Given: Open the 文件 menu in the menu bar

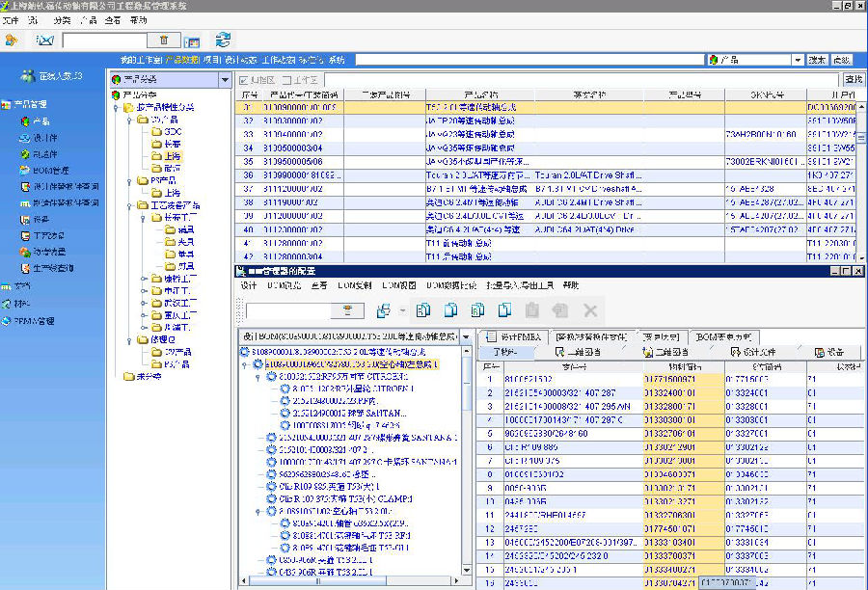Looking at the screenshot, I should tap(11, 19).
